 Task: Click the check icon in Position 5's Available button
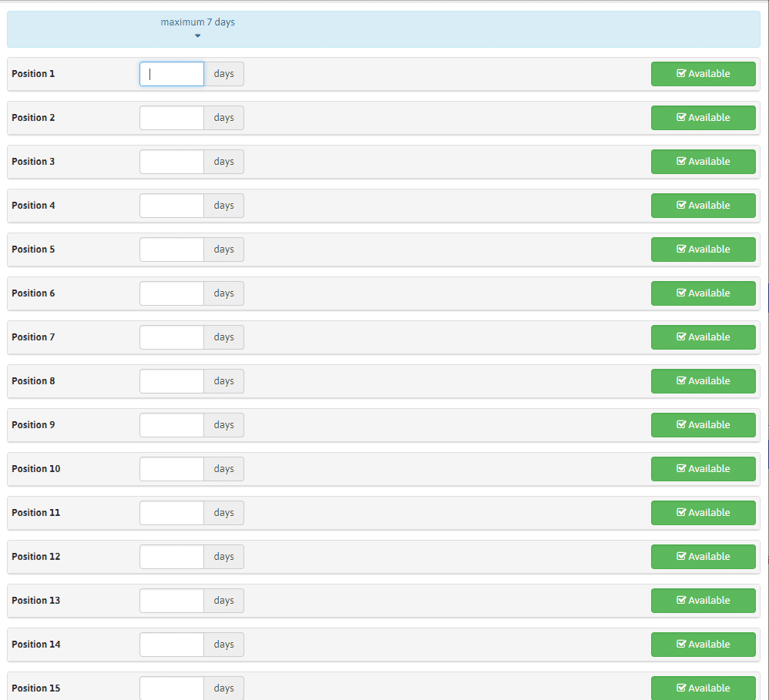tap(681, 250)
